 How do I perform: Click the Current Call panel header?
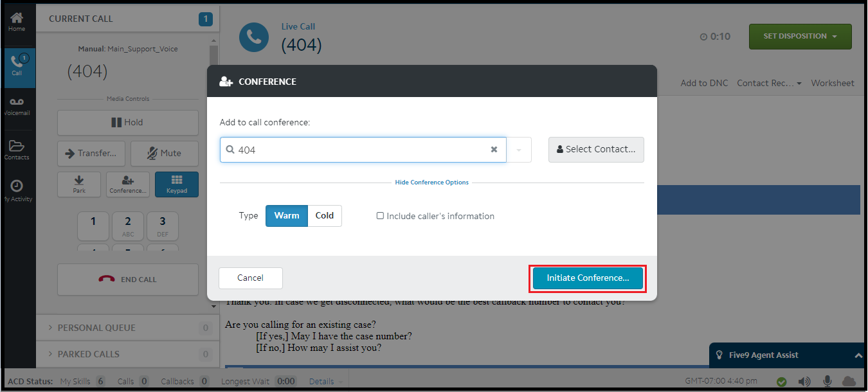click(128, 19)
